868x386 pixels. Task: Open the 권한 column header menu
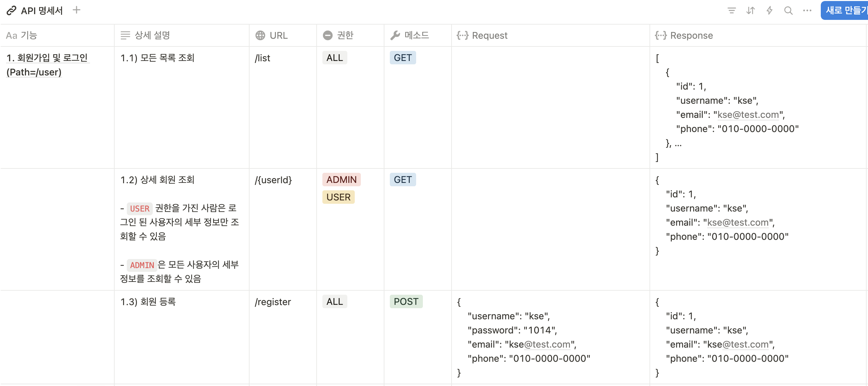pyautogui.click(x=345, y=35)
